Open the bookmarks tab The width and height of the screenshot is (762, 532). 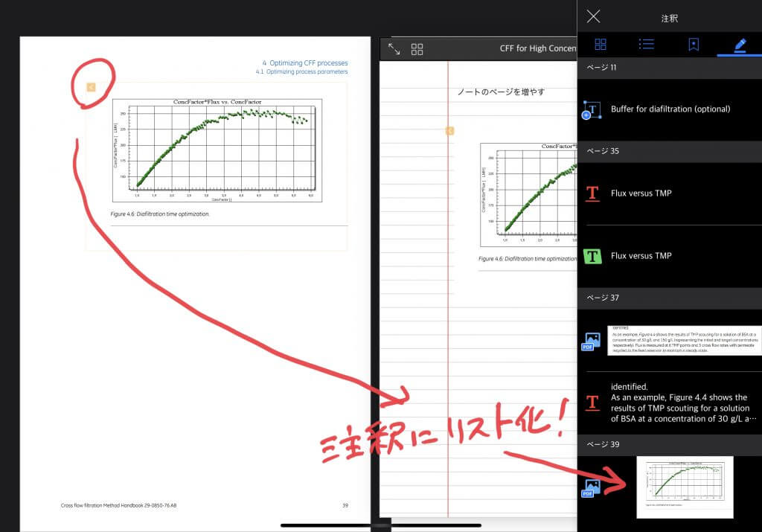pos(694,44)
